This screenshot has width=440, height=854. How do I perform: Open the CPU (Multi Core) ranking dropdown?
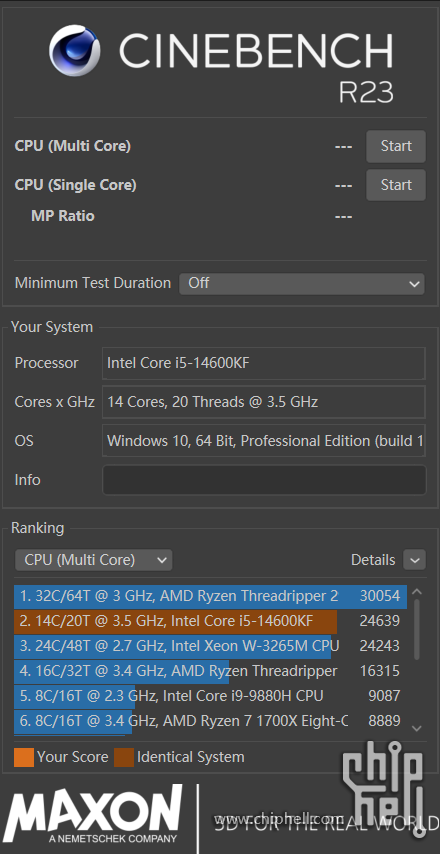pos(94,560)
